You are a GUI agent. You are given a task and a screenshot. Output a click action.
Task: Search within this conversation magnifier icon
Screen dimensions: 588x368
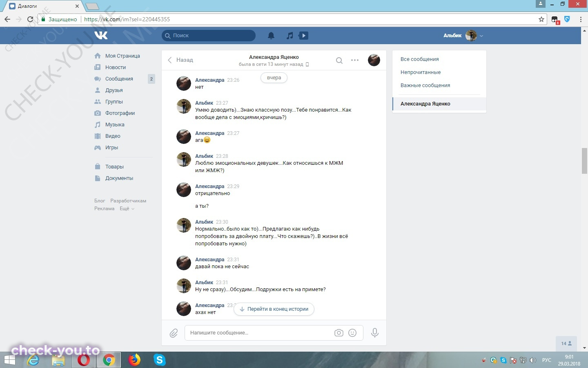tap(339, 60)
